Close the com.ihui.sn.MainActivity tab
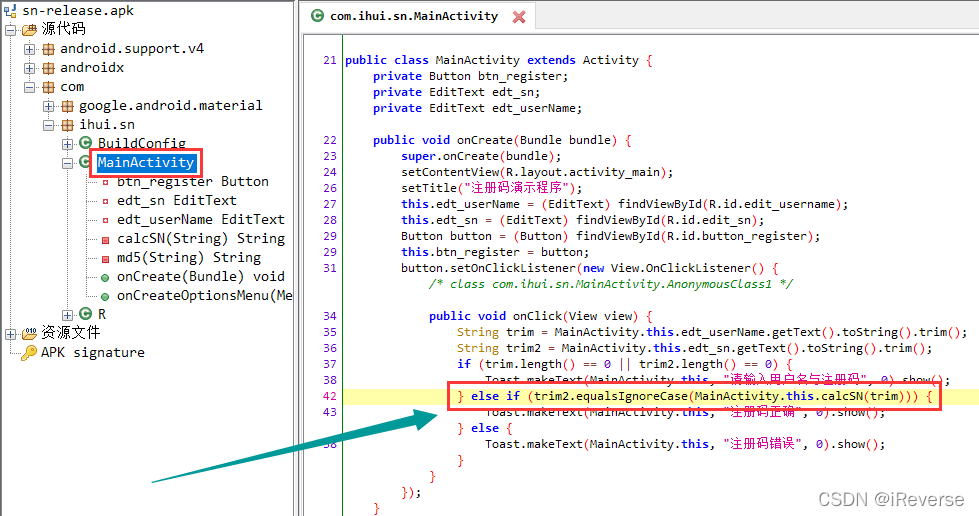Screen dimensions: 979x516 (519, 17)
